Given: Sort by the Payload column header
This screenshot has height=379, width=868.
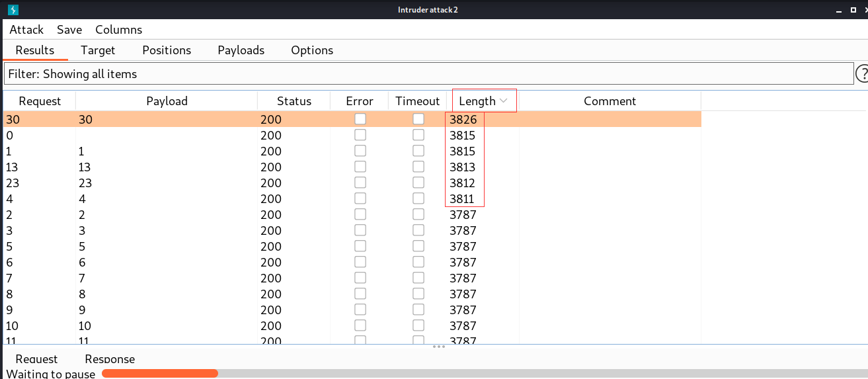Looking at the screenshot, I should (167, 101).
